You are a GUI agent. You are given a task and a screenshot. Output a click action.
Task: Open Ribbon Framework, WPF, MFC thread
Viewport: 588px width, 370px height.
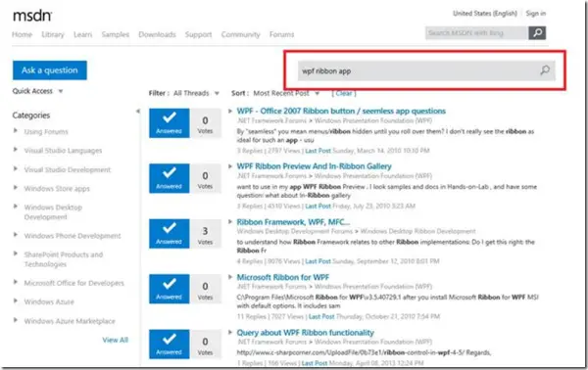click(293, 221)
